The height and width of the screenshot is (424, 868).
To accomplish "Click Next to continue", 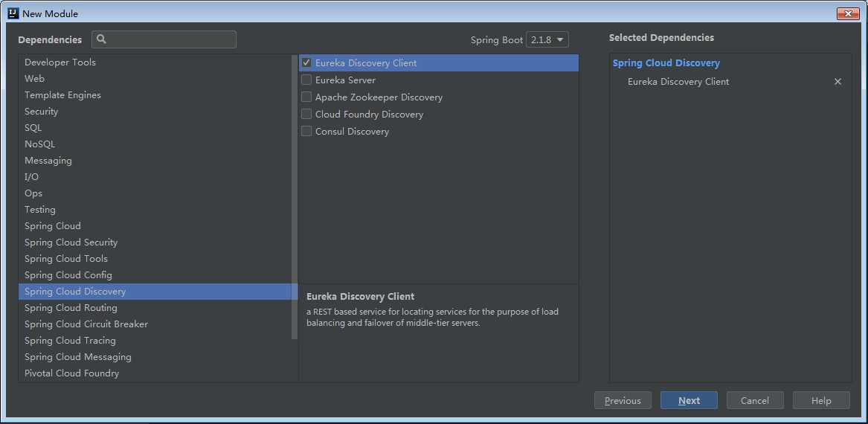I will point(689,401).
